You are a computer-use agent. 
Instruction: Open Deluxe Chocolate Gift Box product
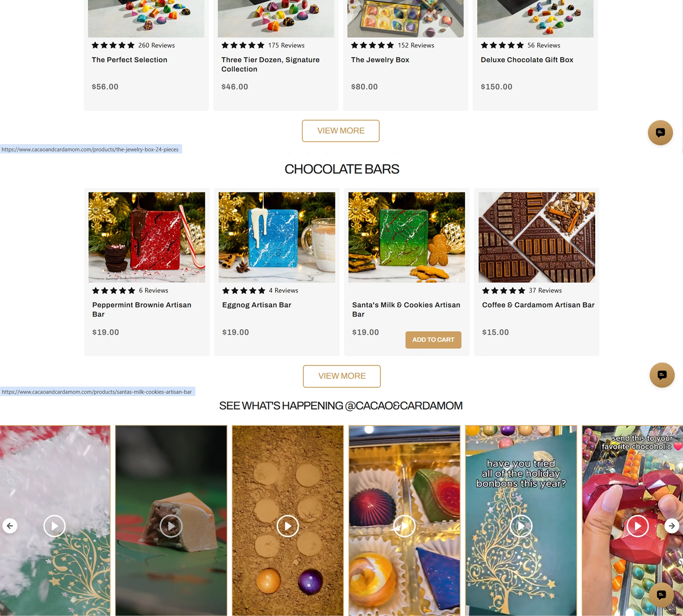click(x=527, y=60)
